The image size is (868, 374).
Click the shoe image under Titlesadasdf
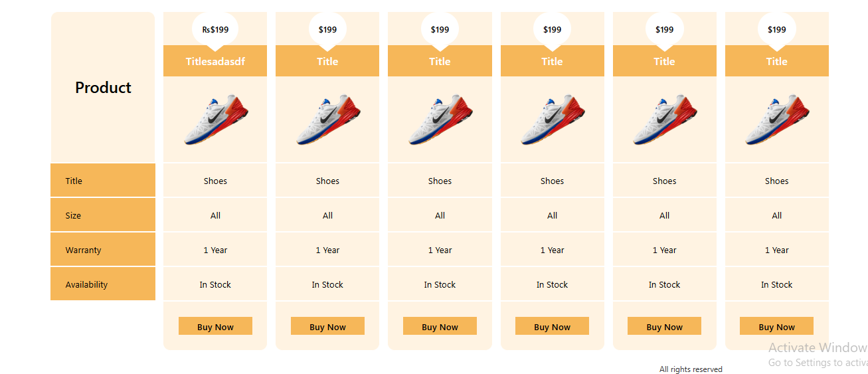pyautogui.click(x=215, y=120)
